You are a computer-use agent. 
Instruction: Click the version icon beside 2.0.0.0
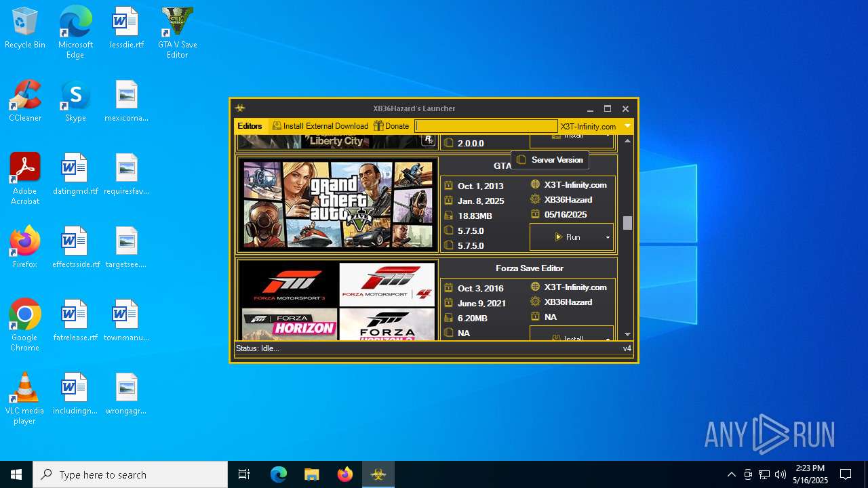[x=448, y=143]
